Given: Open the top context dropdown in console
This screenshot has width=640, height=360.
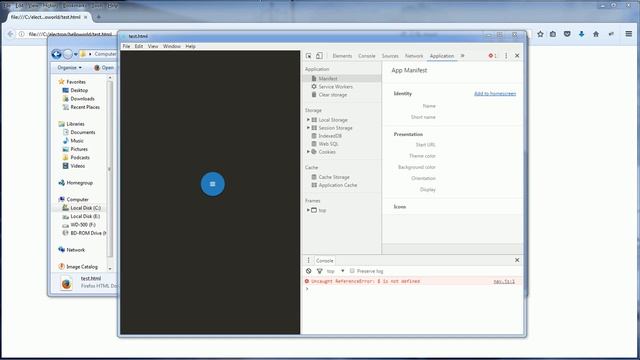Looking at the screenshot, I should click(x=336, y=271).
